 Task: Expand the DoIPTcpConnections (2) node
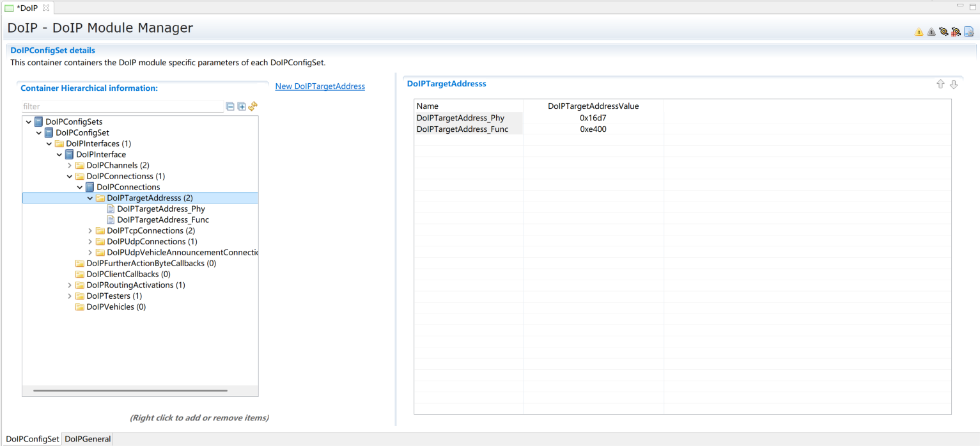(90, 231)
